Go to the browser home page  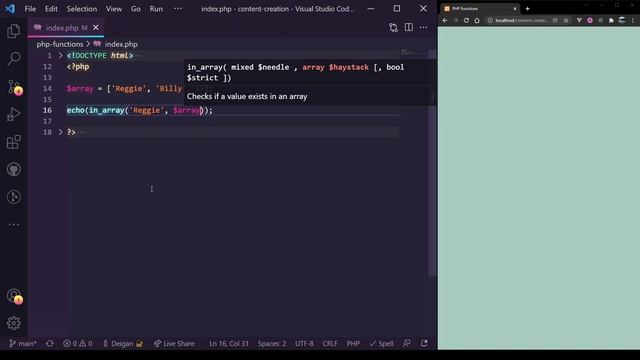coord(477,20)
